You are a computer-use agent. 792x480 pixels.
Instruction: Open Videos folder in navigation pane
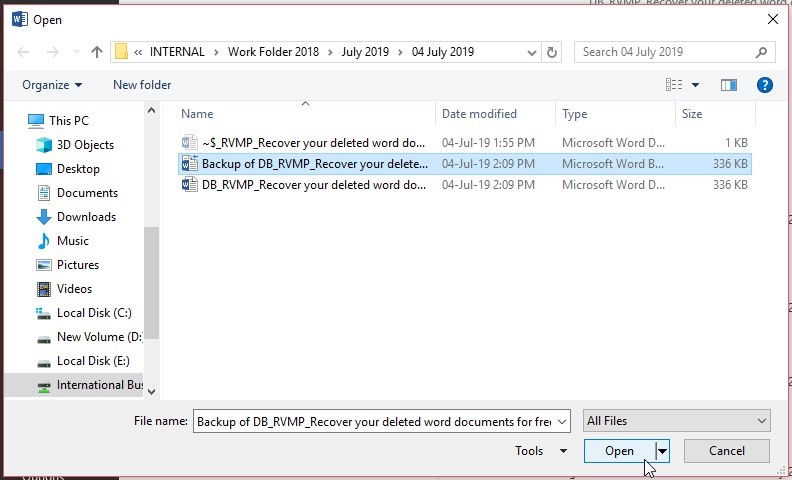tap(64, 289)
